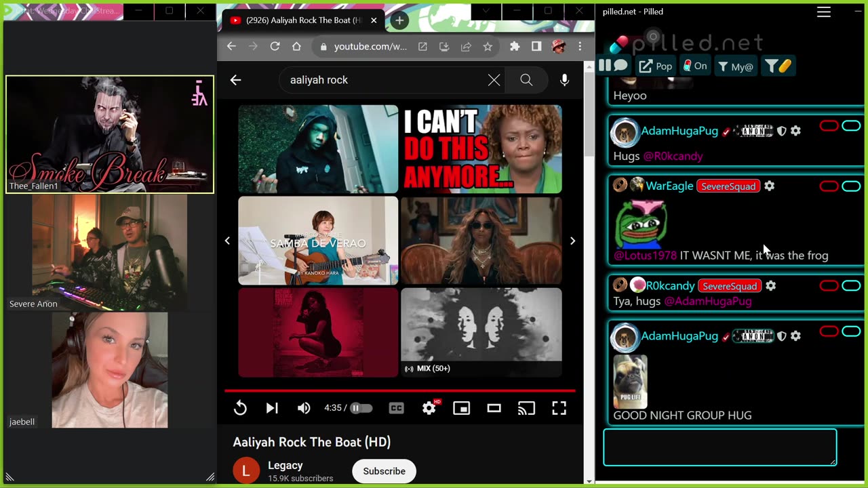Viewport: 868px width, 488px height.
Task: Clear the 'aaliyah rock' search text
Action: coord(494,80)
